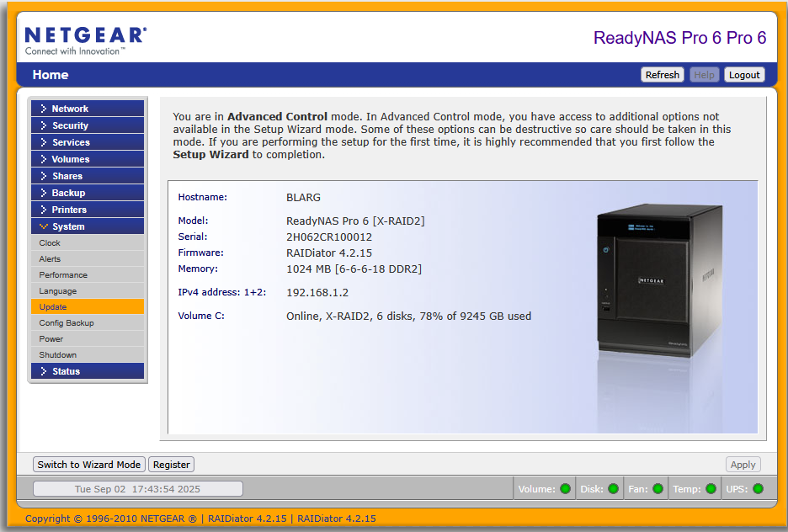Open the Language settings page
788x532 pixels.
click(x=88, y=291)
